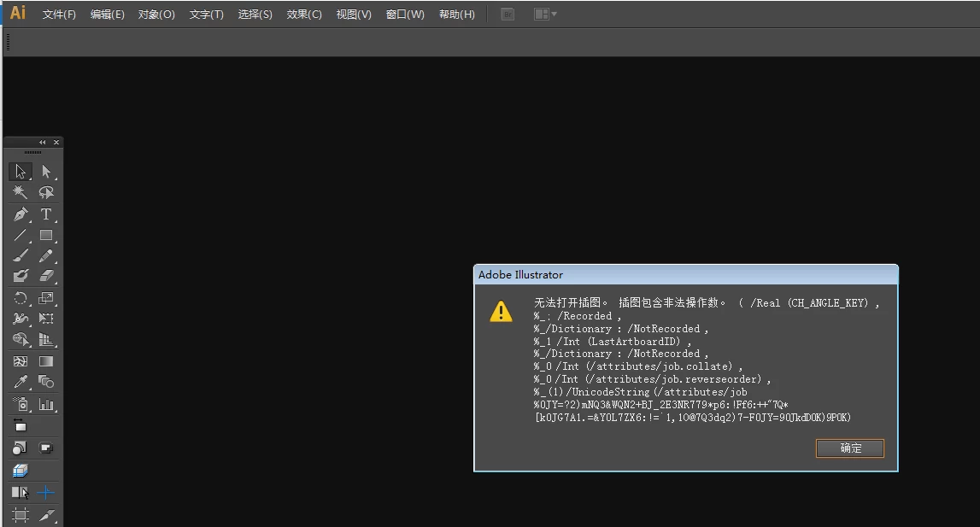Collapse the tools panel with double arrows

[x=42, y=142]
